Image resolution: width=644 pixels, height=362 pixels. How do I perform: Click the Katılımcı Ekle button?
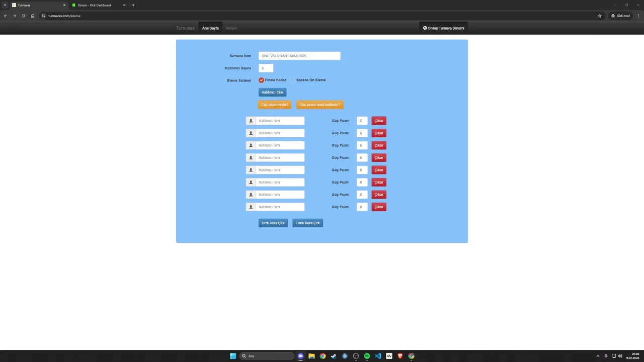point(272,93)
